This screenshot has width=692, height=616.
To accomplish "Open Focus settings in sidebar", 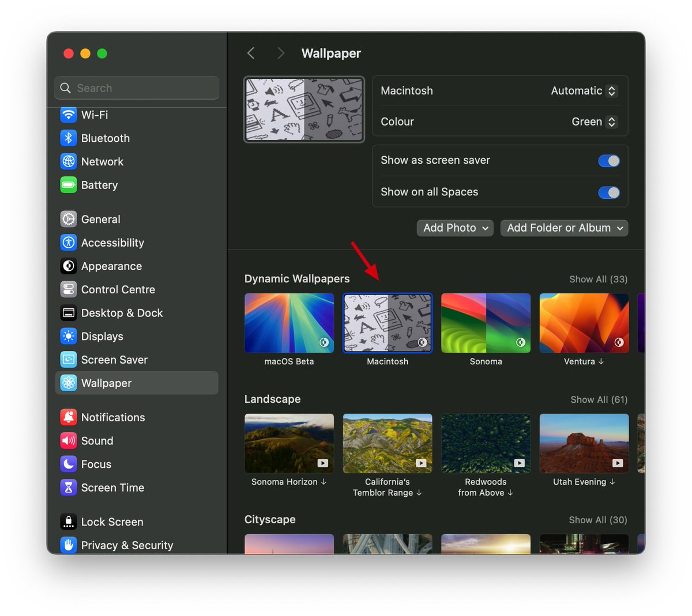I will tap(137, 464).
